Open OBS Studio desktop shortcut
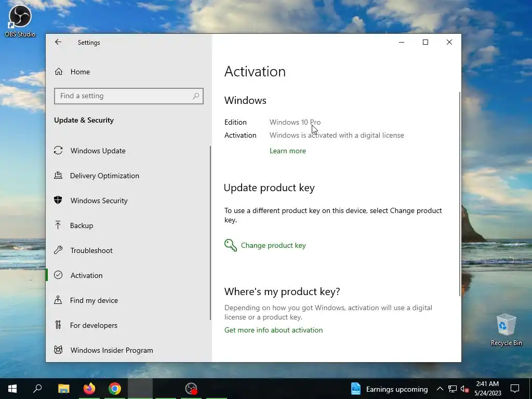The width and height of the screenshot is (532, 399). coord(20,20)
